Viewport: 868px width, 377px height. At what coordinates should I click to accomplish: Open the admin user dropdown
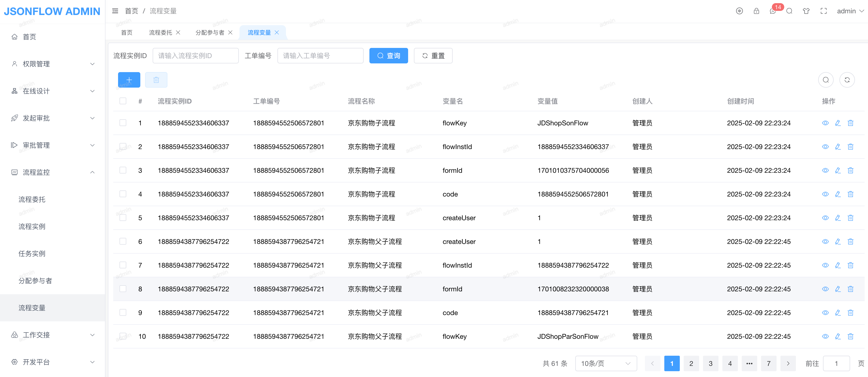pyautogui.click(x=850, y=11)
